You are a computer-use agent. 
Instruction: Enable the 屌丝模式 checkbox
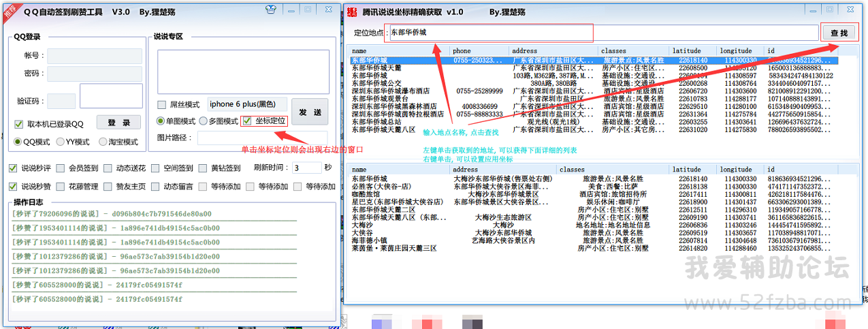coord(162,104)
